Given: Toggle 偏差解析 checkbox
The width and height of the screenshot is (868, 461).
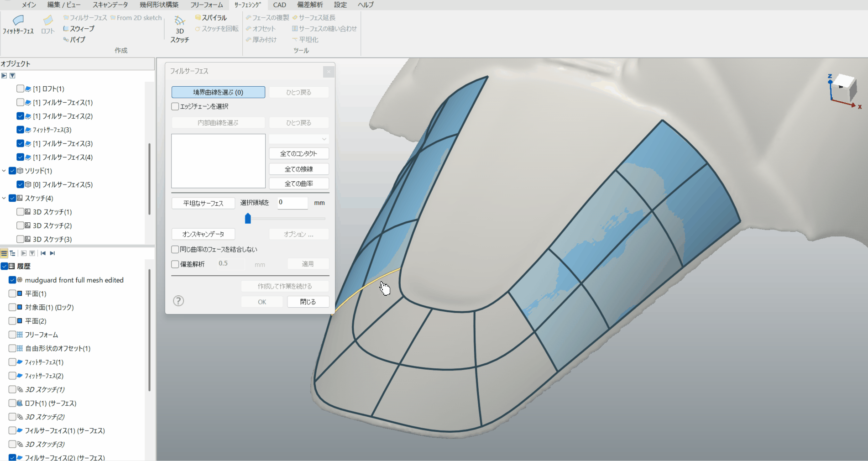Looking at the screenshot, I should 175,264.
